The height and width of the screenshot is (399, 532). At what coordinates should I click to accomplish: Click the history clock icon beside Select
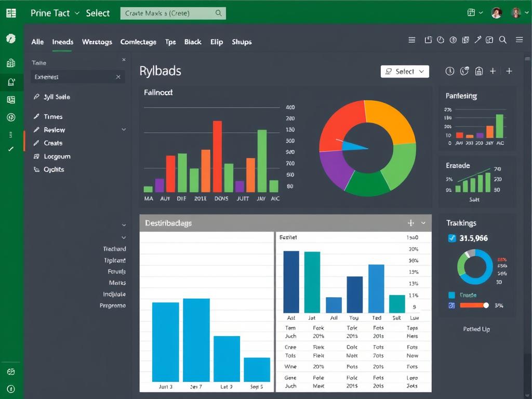coord(449,71)
